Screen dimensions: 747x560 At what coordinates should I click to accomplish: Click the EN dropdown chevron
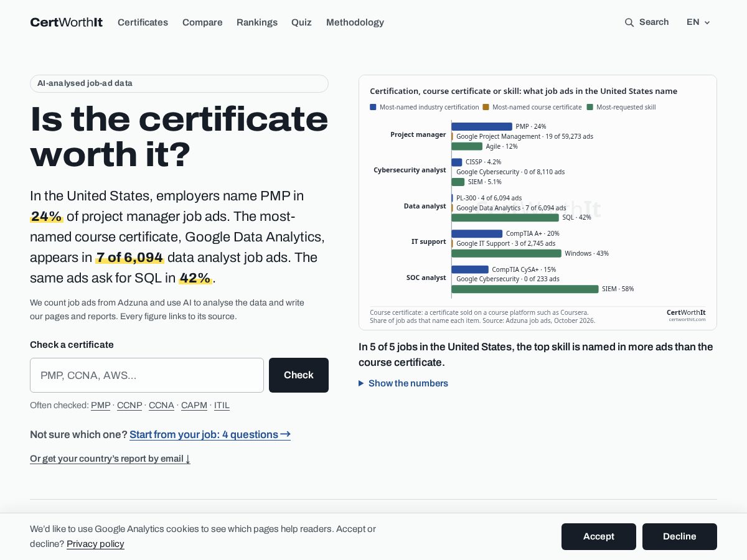coord(707,23)
